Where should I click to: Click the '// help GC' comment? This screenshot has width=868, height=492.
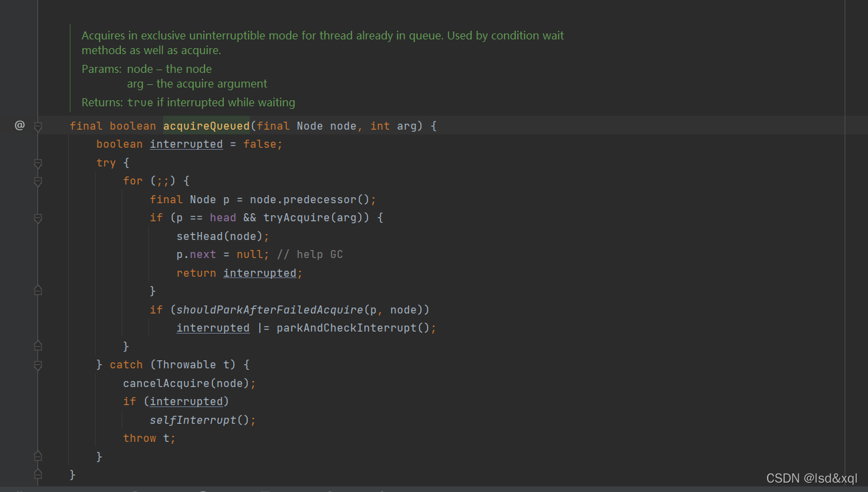pos(309,255)
